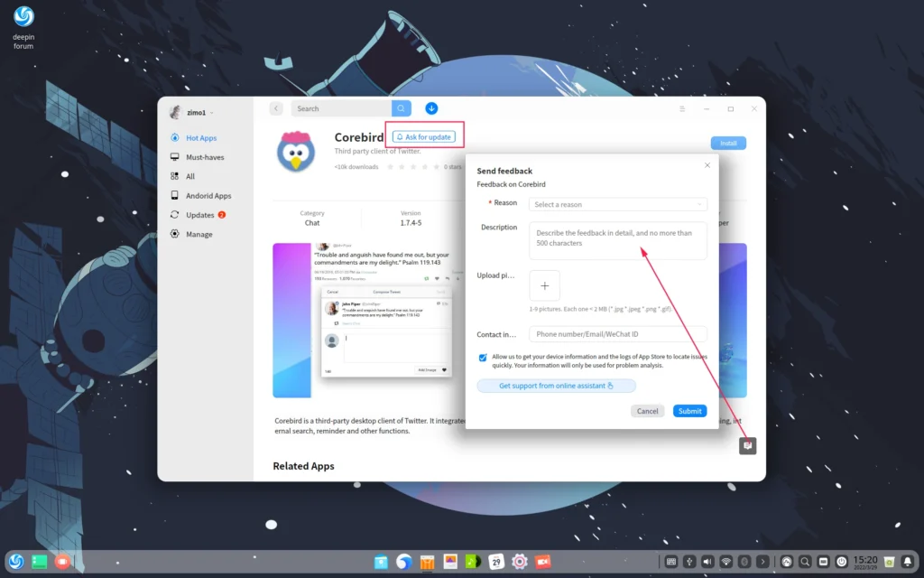Open the Select a reason dropdown

(x=617, y=204)
